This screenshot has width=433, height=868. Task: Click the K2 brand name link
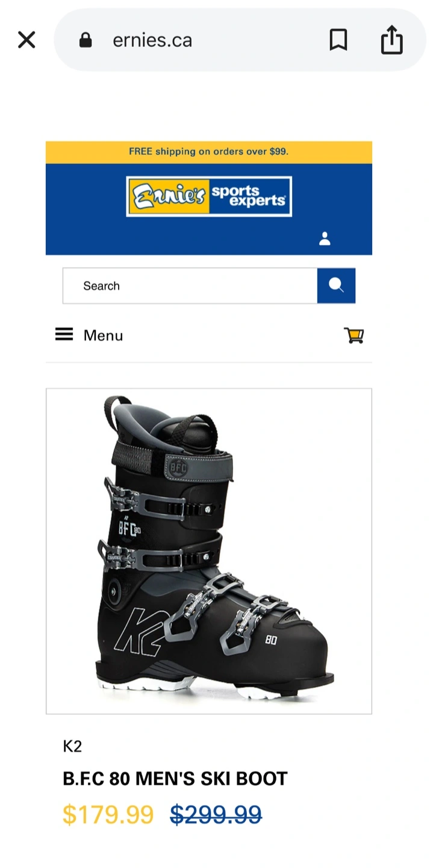tap(72, 746)
